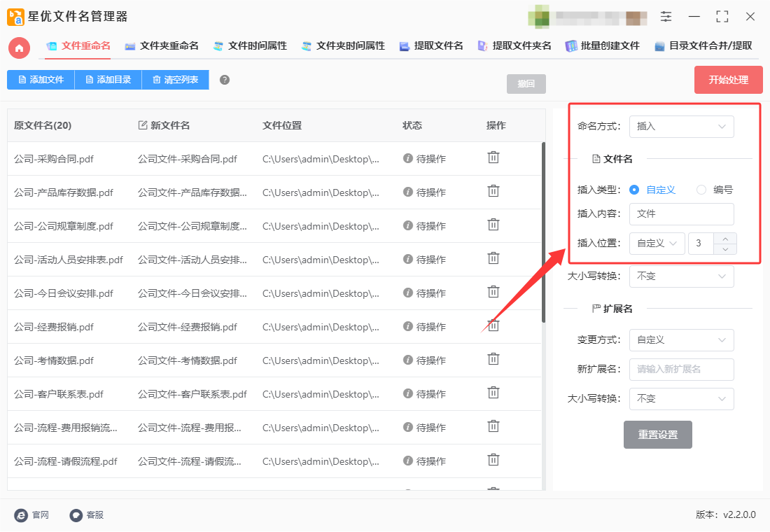The width and height of the screenshot is (770, 532).
Task: Delete the 公司-流程-请假流程.pdf row
Action: tap(493, 460)
